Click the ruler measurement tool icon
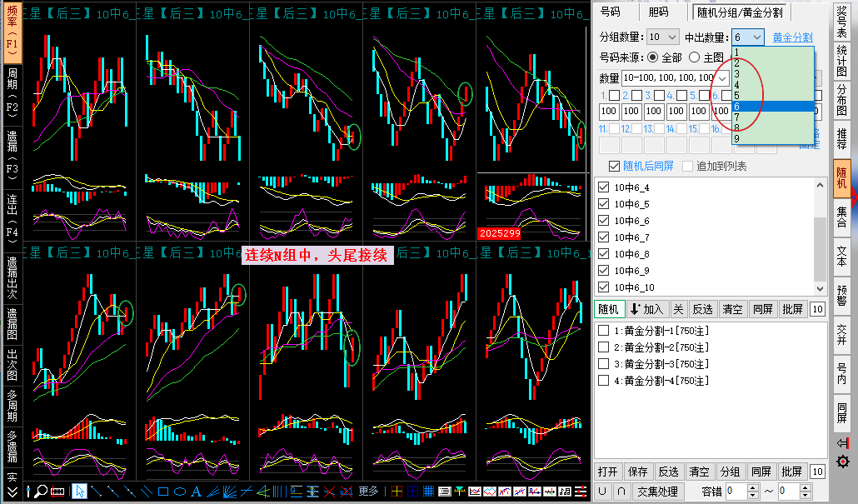 [x=58, y=491]
